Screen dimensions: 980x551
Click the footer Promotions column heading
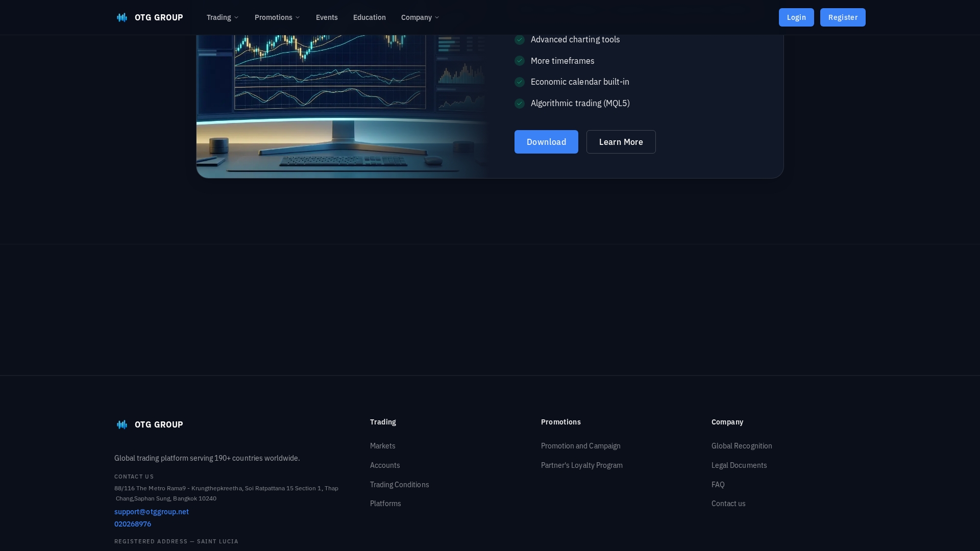pos(561,422)
